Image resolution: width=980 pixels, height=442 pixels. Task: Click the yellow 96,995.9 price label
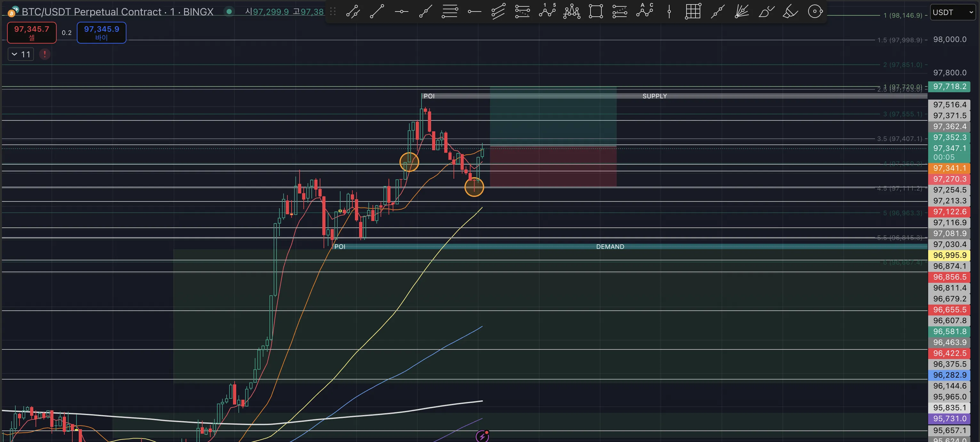tap(949, 255)
